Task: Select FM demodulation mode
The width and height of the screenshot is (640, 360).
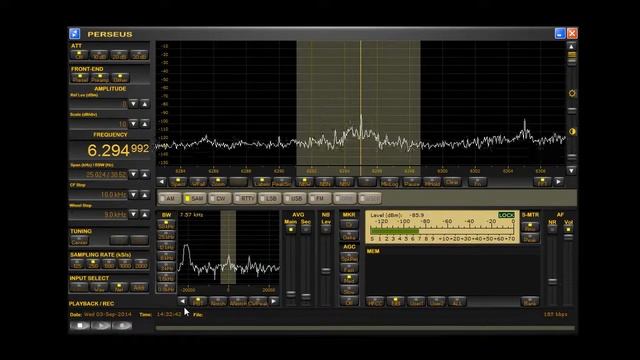Action: click(x=320, y=198)
